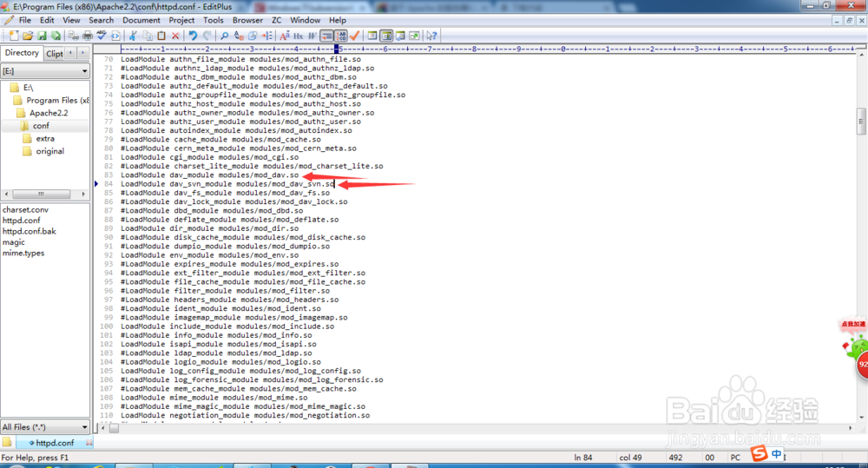Click the Open file folder icon
The height and width of the screenshot is (468, 868).
pos(27,36)
